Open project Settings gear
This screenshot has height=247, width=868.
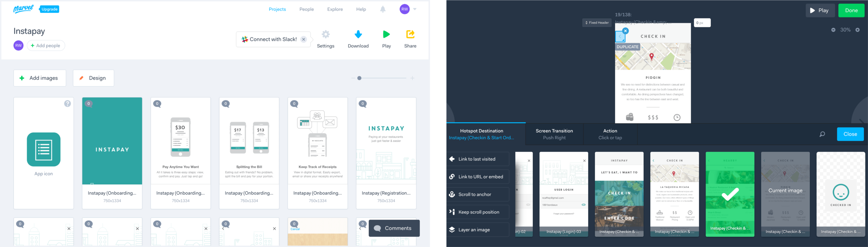click(x=325, y=39)
